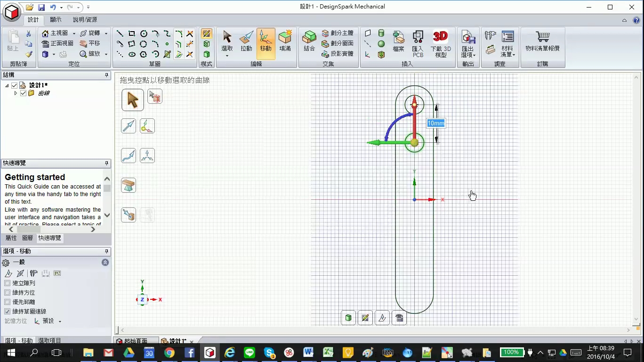
Task: Click the 劃分圖面 button
Action: click(x=338, y=44)
